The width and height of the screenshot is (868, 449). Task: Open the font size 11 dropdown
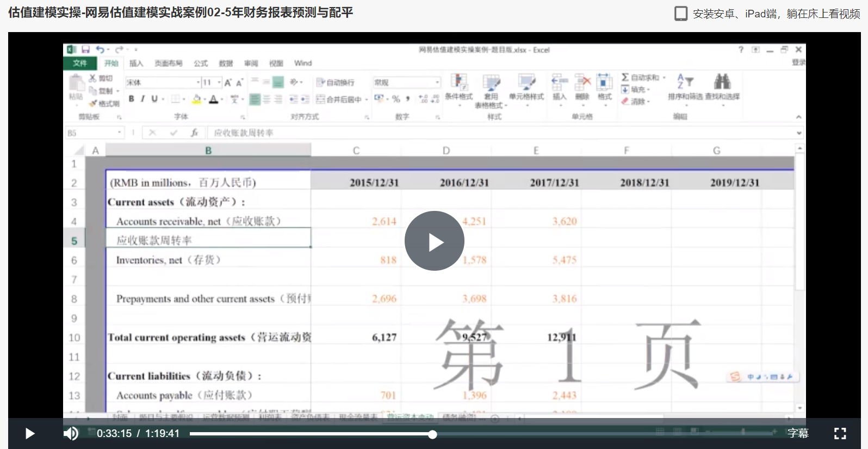pos(220,83)
